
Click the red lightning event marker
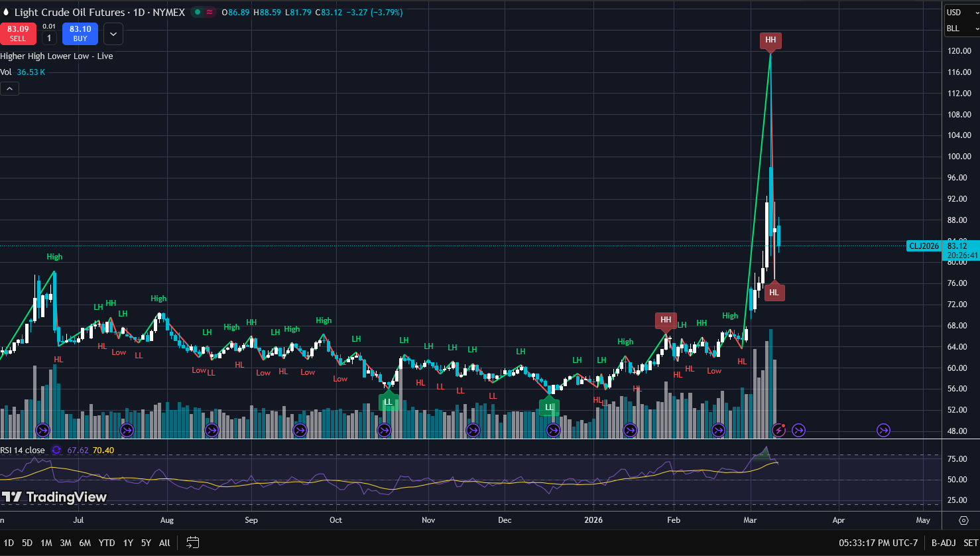click(779, 431)
